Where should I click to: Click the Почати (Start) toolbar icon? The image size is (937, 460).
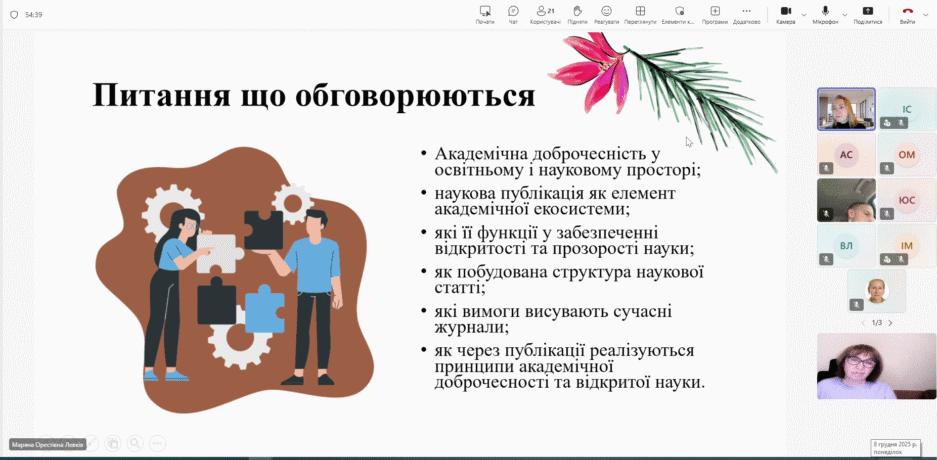[x=485, y=14]
